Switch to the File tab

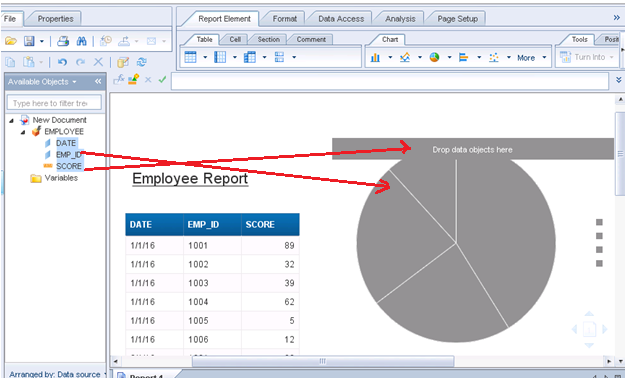click(10, 18)
